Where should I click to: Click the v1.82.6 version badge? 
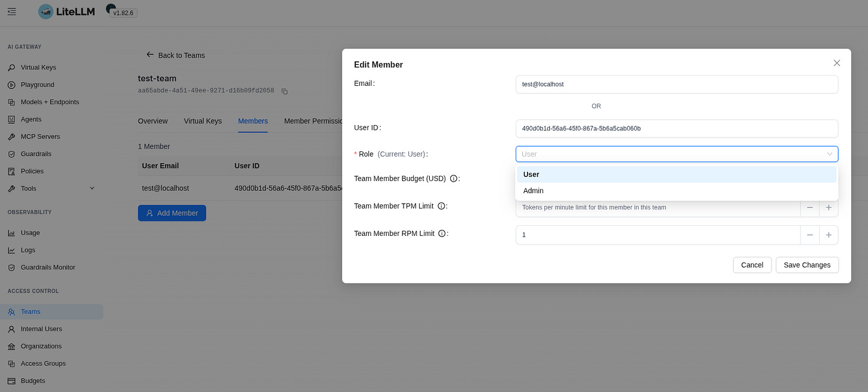pos(124,13)
